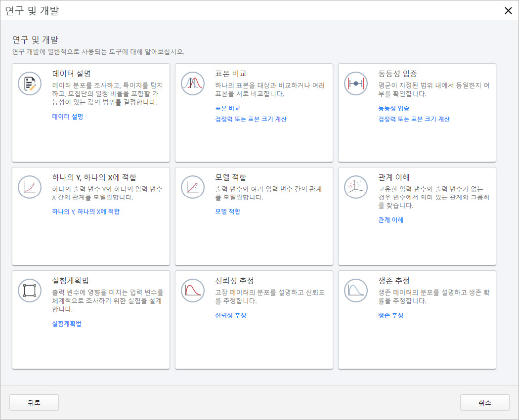Click the 신뢰성 추정 red curve icon
Image resolution: width=519 pixels, height=420 pixels.
(x=192, y=291)
